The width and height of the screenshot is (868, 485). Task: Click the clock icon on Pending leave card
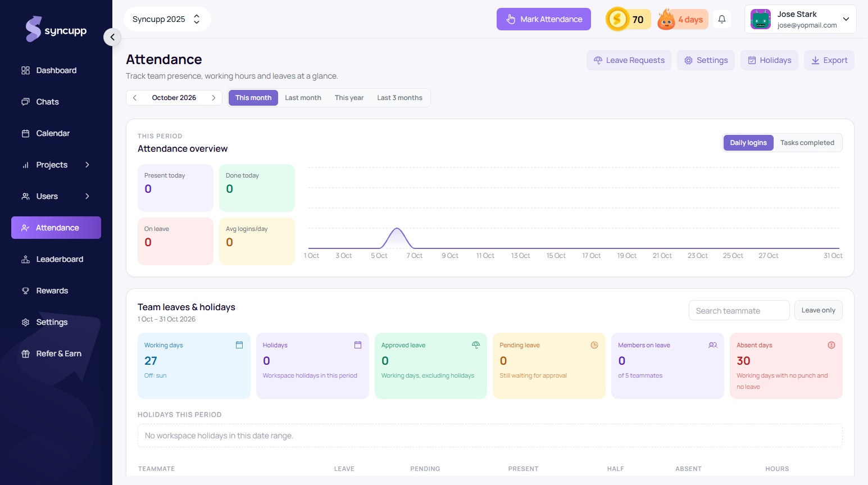coord(594,345)
